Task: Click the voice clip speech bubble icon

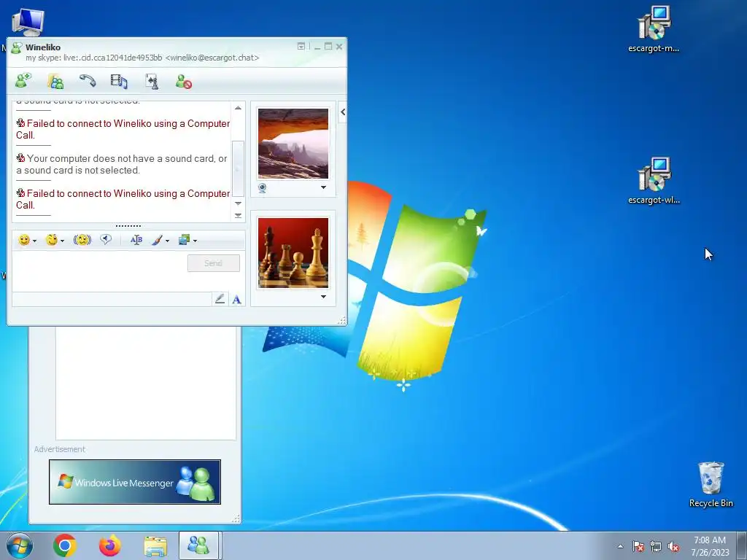Action: point(106,239)
